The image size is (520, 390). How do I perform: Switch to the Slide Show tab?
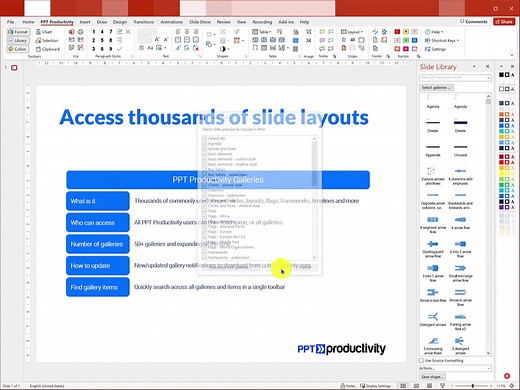point(200,22)
